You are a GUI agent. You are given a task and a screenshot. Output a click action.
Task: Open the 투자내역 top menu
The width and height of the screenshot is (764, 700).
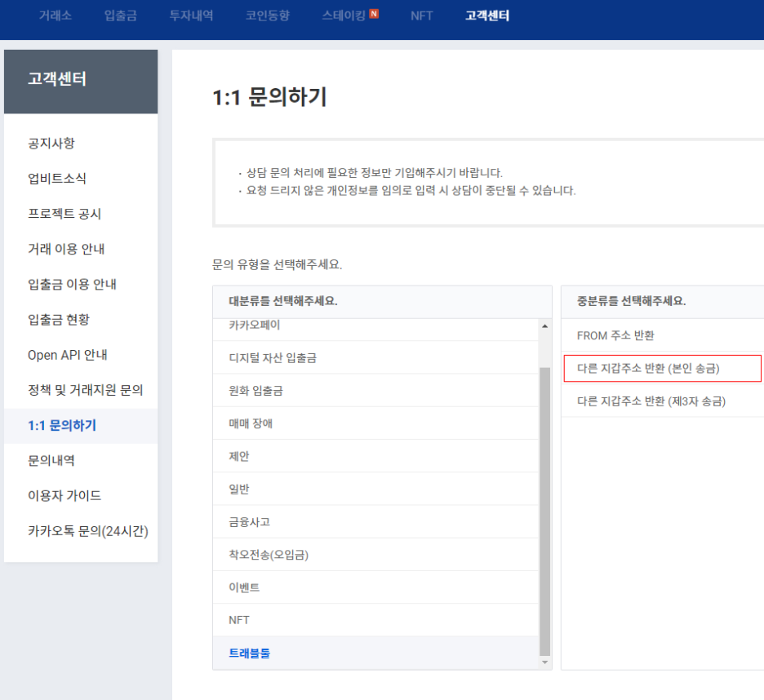[x=191, y=16]
